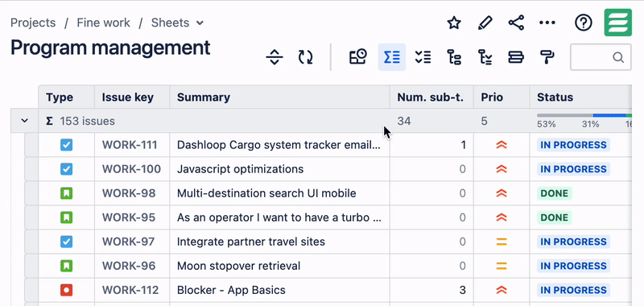
Task: Open issue WORK-100
Action: (131, 169)
